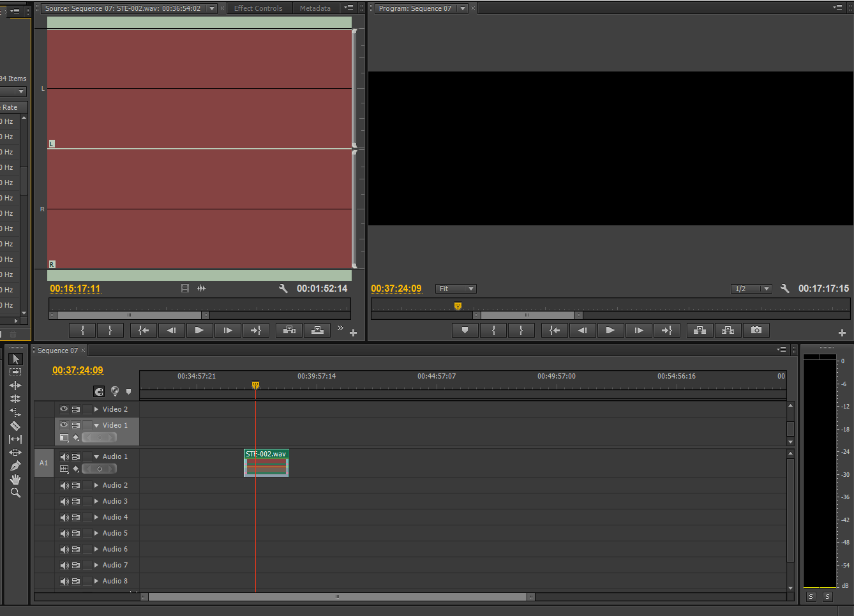Screen dimensions: 854x616
Task: Open the 1/2 playback resolution dropdown
Action: pyautogui.click(x=751, y=289)
